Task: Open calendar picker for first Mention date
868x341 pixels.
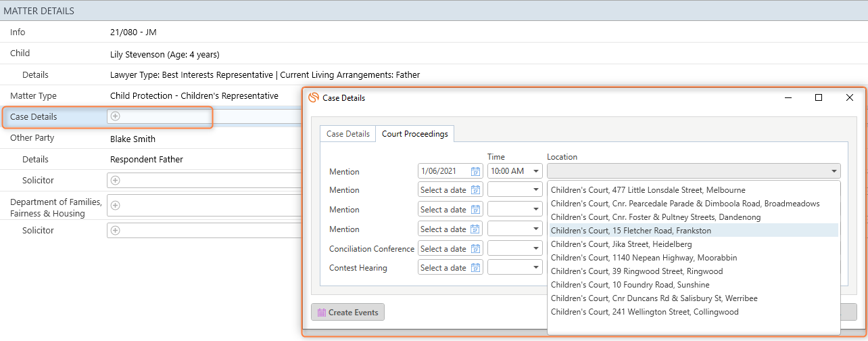Action: point(475,171)
